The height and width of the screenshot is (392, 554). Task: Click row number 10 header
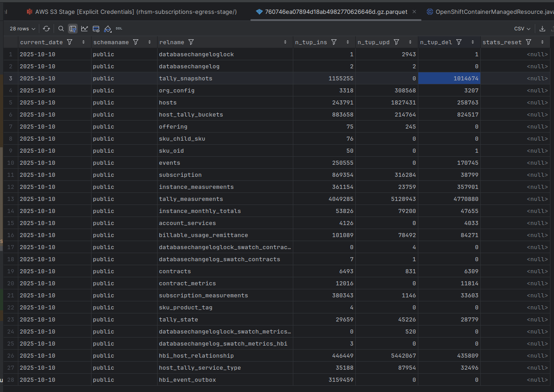click(10, 163)
